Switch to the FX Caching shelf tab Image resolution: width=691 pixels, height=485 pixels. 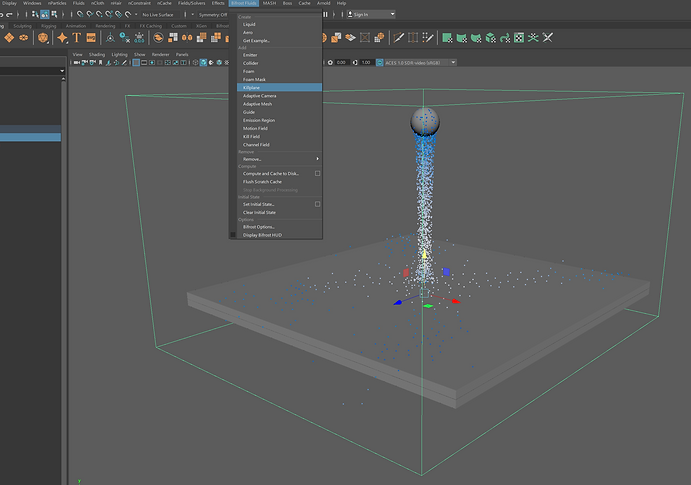point(151,26)
